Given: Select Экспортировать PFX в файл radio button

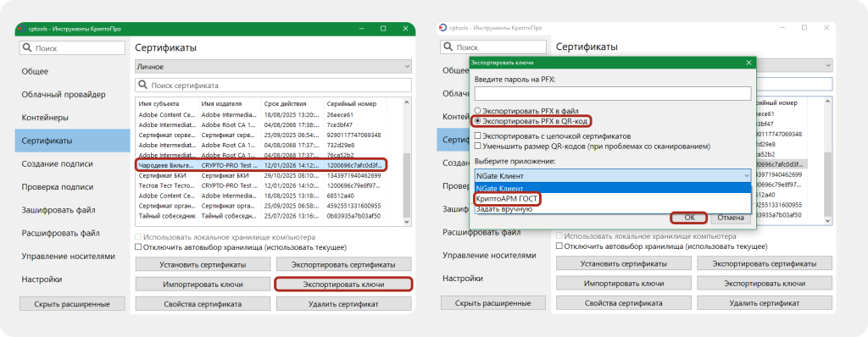Looking at the screenshot, I should tap(477, 111).
